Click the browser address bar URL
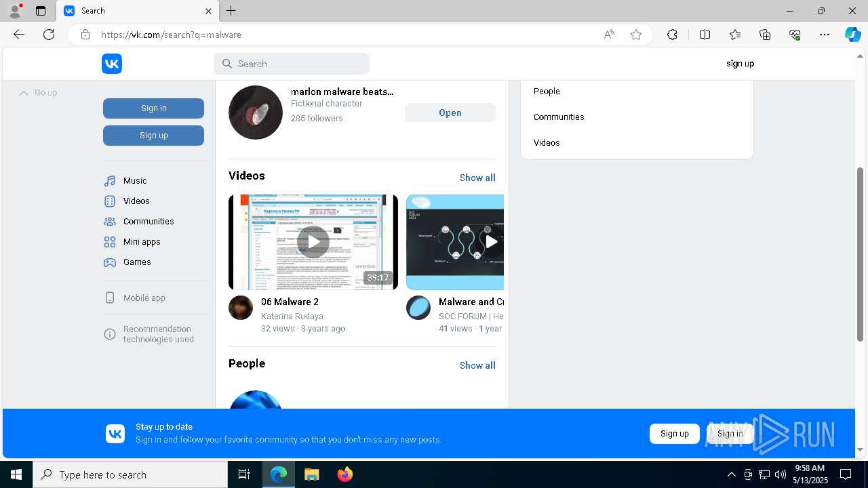This screenshot has width=868, height=488. tap(171, 35)
